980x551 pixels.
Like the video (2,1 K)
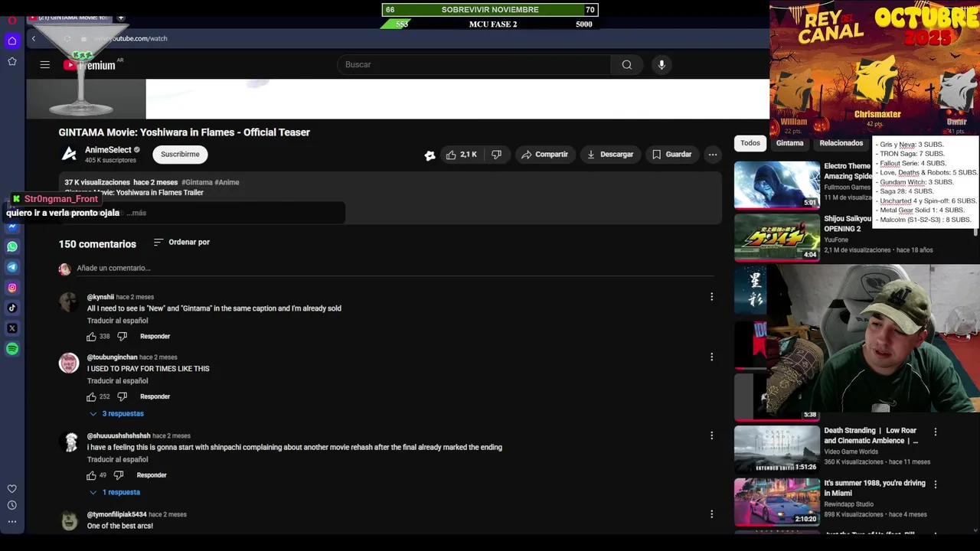point(461,155)
